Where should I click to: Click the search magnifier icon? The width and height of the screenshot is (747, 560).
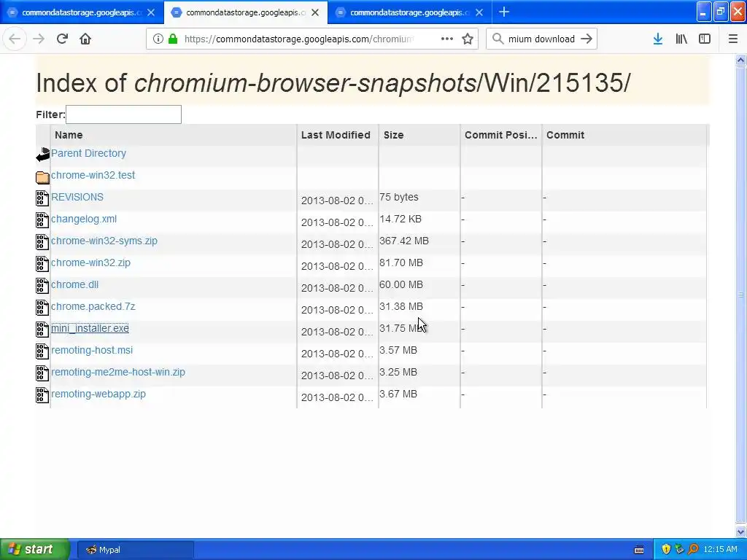click(498, 39)
